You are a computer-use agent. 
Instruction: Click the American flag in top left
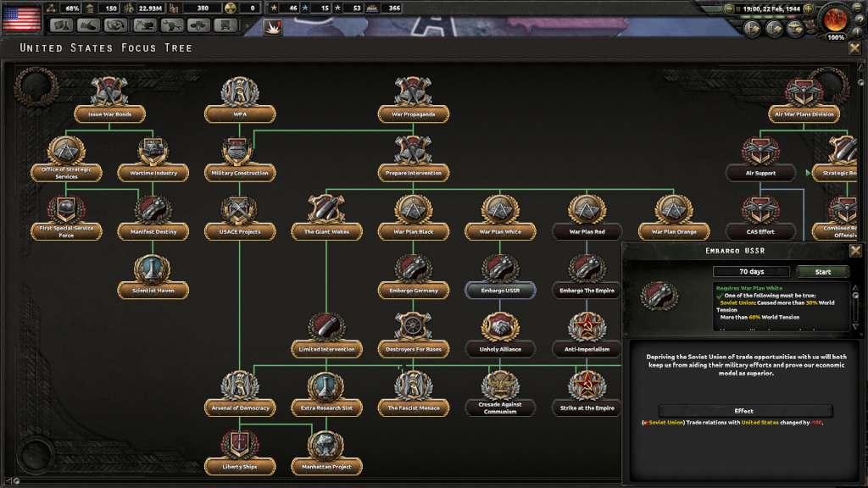click(23, 7)
